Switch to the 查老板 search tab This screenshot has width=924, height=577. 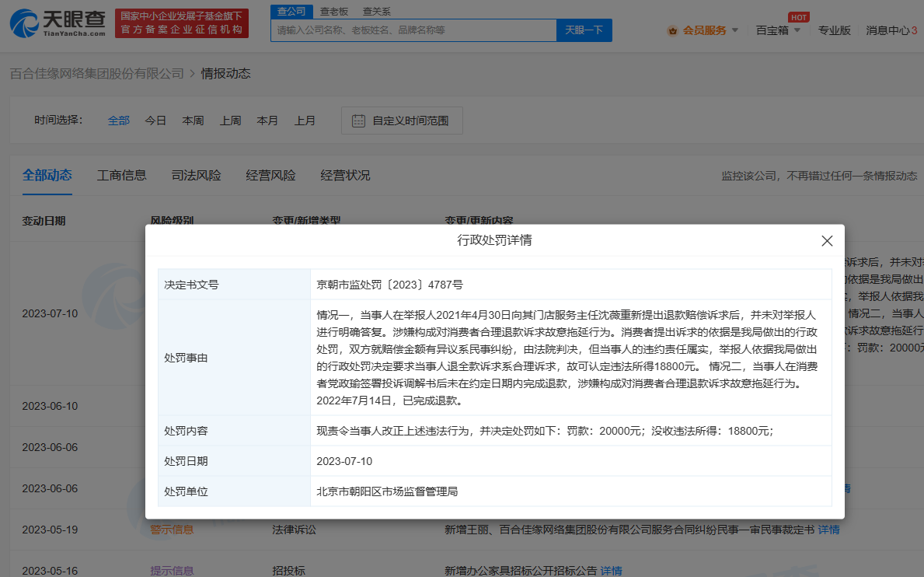pos(334,12)
